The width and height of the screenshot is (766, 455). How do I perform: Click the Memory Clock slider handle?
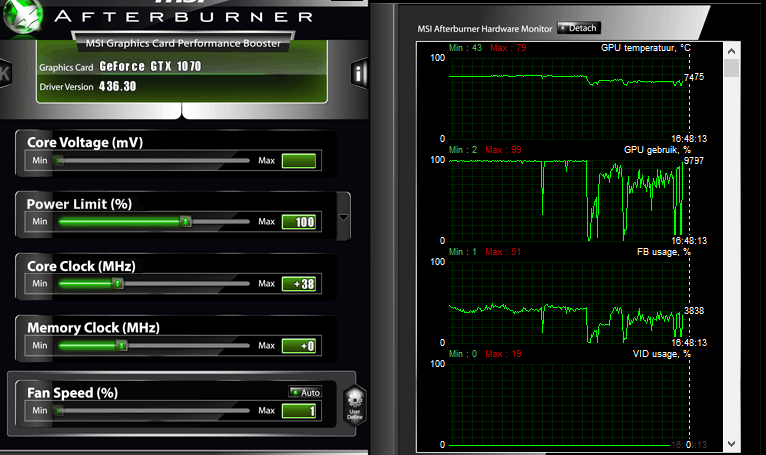tap(122, 346)
